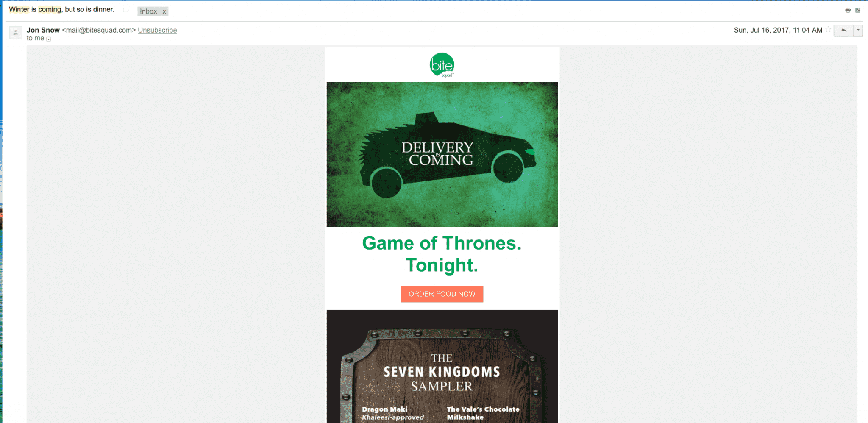Click the Unsubscribe link
This screenshot has width=868, height=423.
[157, 30]
